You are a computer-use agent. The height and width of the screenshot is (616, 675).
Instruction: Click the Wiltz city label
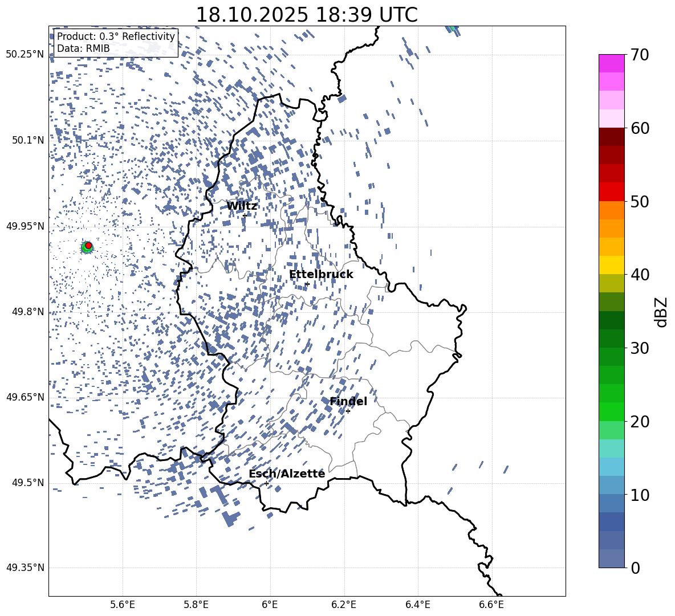pos(242,206)
